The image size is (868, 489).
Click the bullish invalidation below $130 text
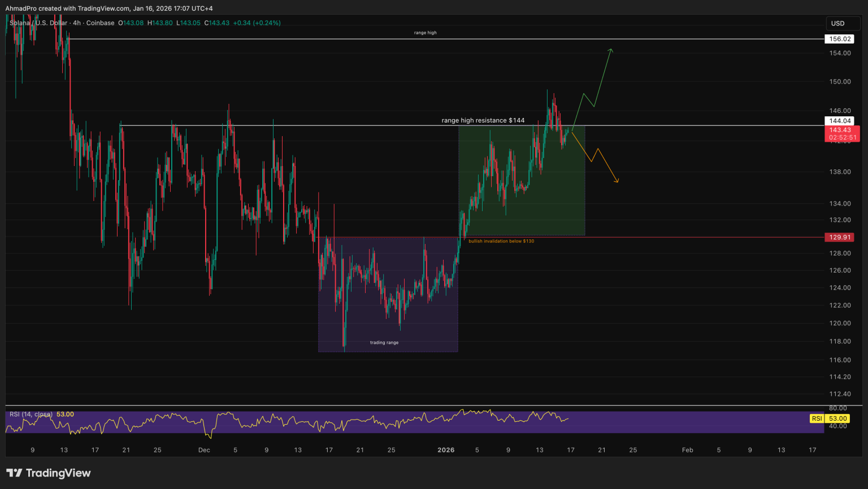[501, 240]
